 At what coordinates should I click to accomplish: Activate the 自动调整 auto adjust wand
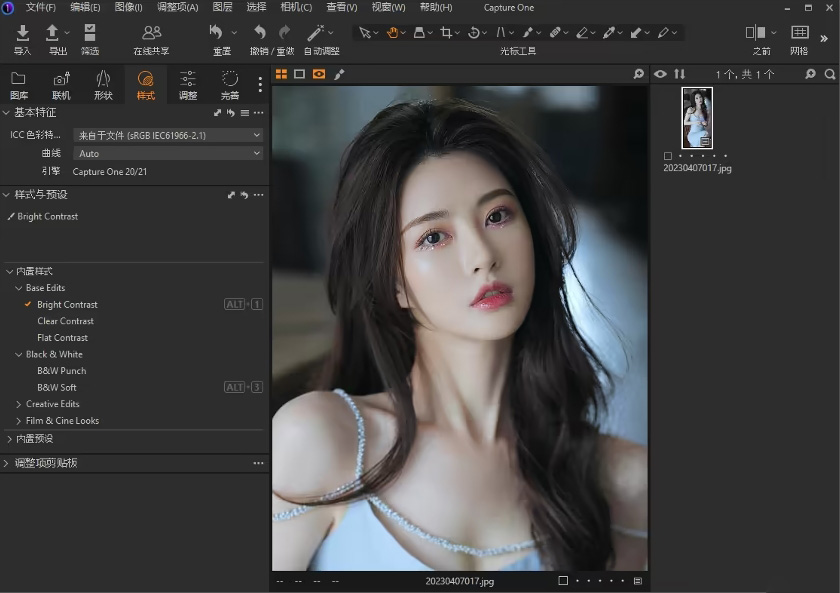tap(314, 32)
